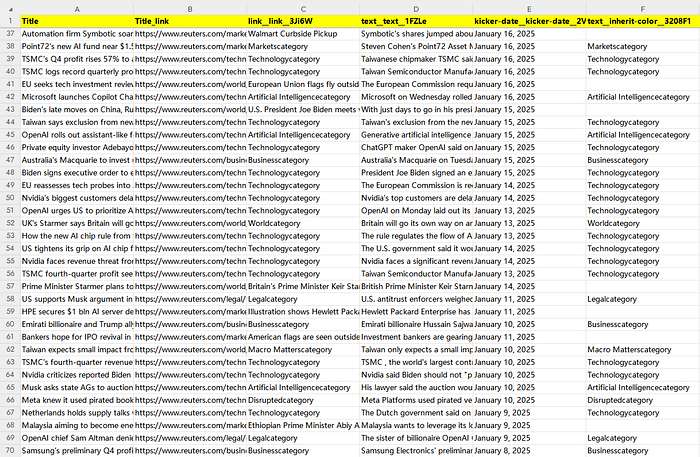Click cell 'OpenAI on Monday laid out its'
This screenshot has height=457, width=700.
[x=417, y=211]
